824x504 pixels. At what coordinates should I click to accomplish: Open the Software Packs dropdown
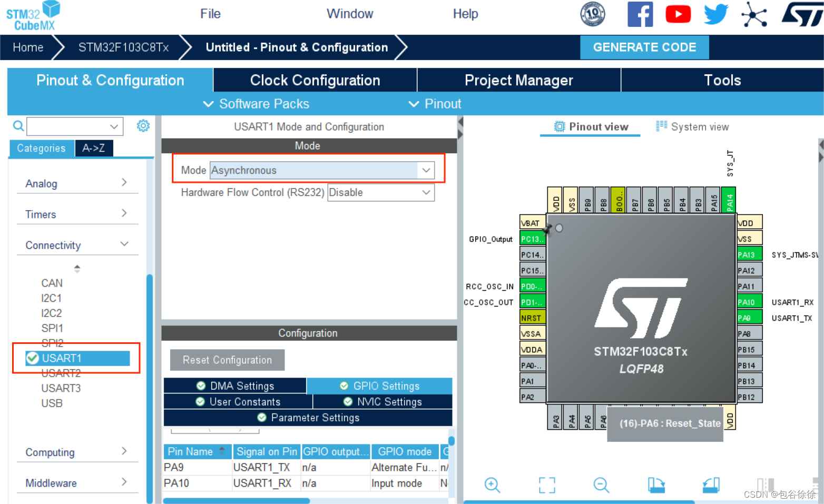point(257,104)
